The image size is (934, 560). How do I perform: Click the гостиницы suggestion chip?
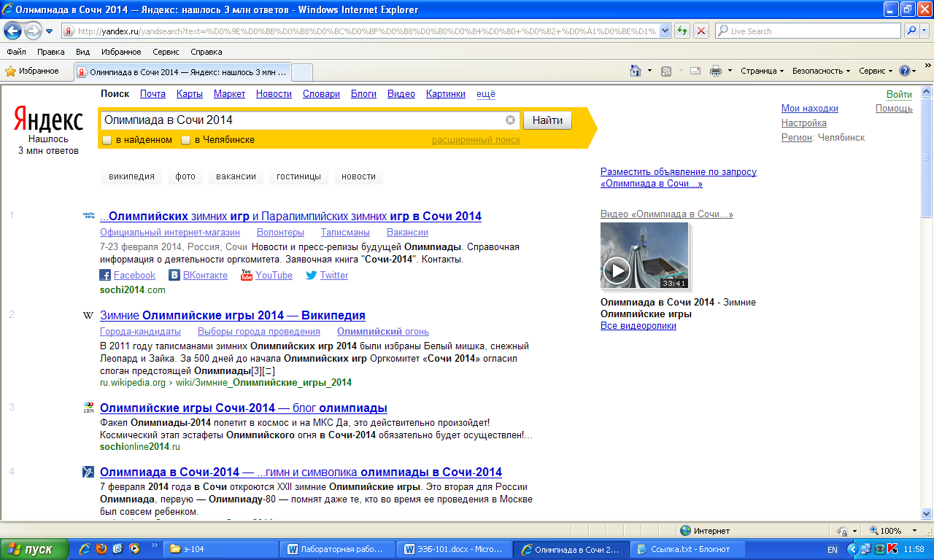pyautogui.click(x=300, y=176)
